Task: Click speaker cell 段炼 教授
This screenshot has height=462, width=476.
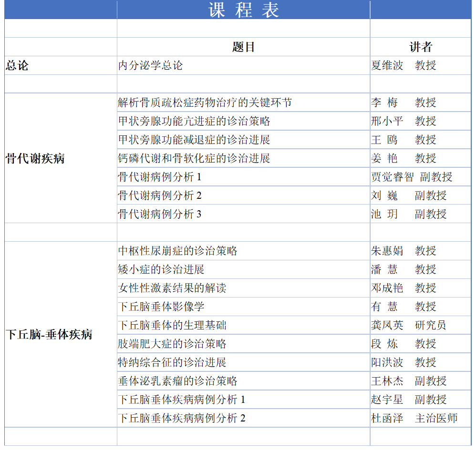Action: point(421,344)
